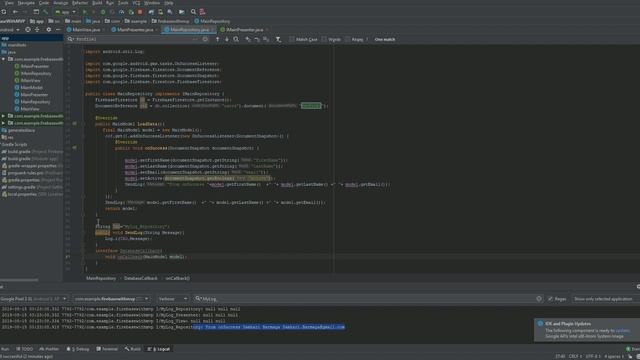Image resolution: width=640 pixels, height=360 pixels.
Task: Open the Refactor menu
Action: pos(80,3)
